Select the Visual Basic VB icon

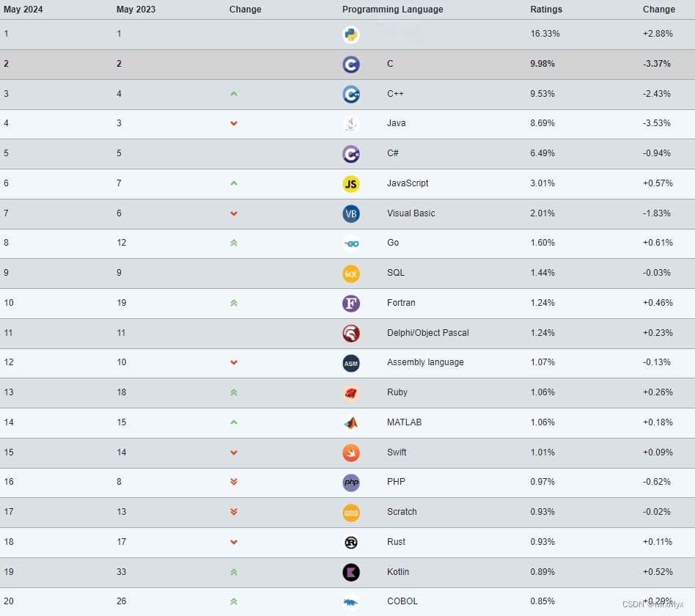350,214
